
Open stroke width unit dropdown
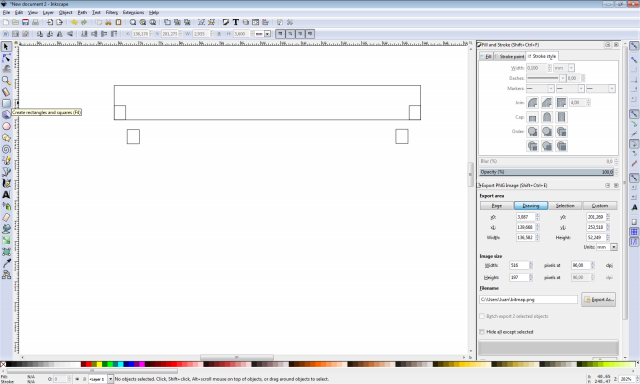click(x=571, y=68)
